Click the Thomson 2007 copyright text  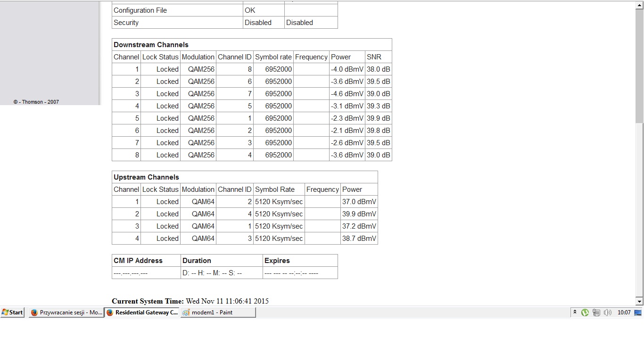point(36,102)
